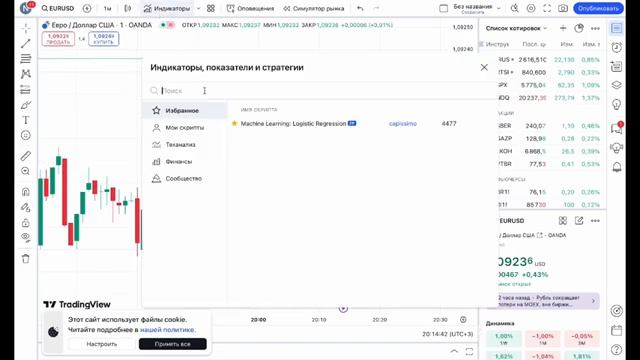The height and width of the screenshot is (360, 640).
Task: Open chats icon with red notification badge
Action: click(x=617, y=128)
